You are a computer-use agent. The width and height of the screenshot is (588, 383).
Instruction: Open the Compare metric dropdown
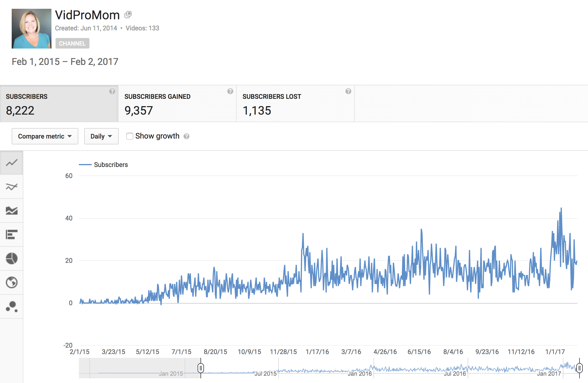45,136
